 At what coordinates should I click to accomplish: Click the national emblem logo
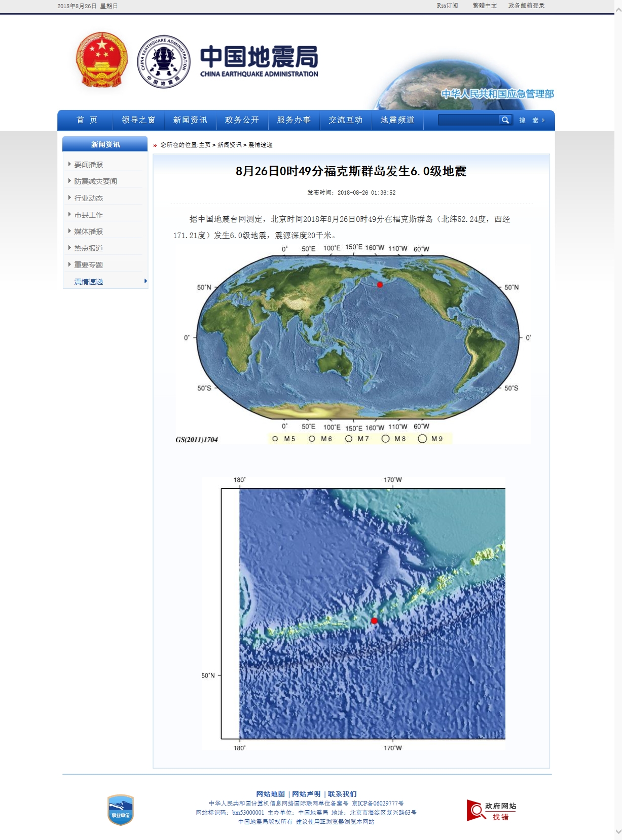[x=102, y=60]
